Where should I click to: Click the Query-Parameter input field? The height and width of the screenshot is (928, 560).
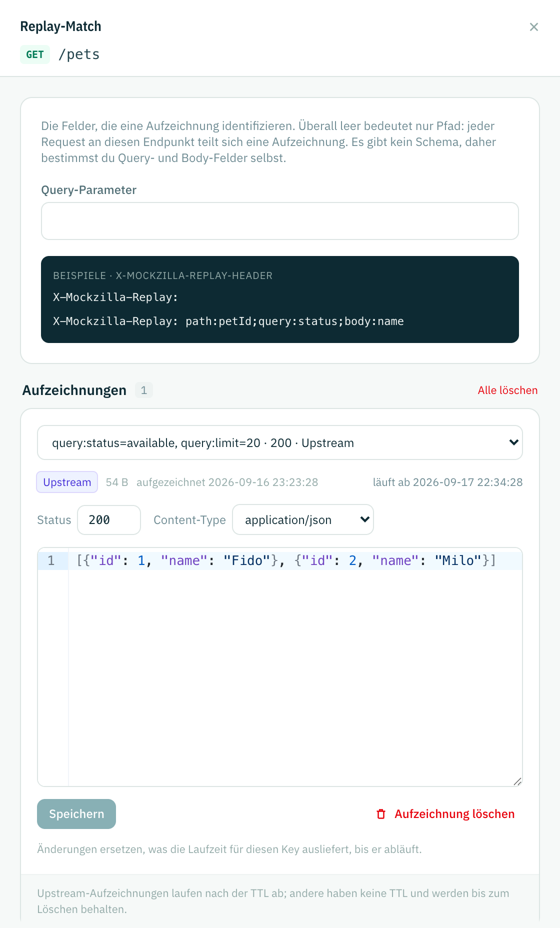(280, 221)
